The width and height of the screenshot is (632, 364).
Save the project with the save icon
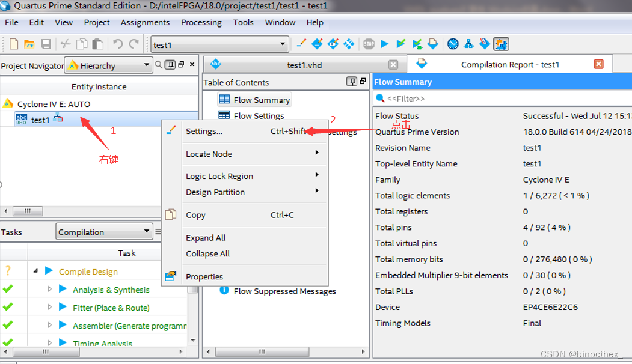(x=45, y=43)
